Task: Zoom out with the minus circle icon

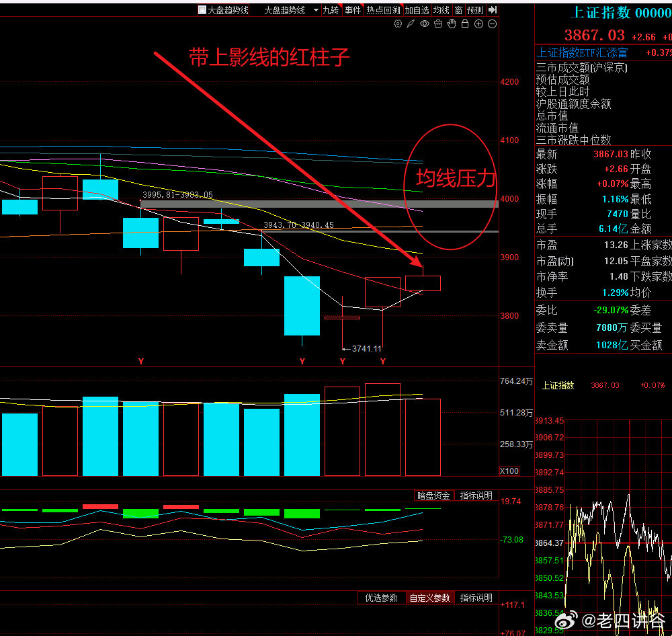Action: (493, 24)
